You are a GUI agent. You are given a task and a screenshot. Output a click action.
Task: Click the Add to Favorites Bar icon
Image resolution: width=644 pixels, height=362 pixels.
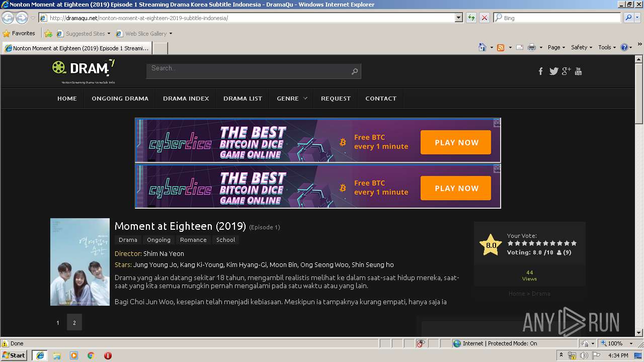48,34
